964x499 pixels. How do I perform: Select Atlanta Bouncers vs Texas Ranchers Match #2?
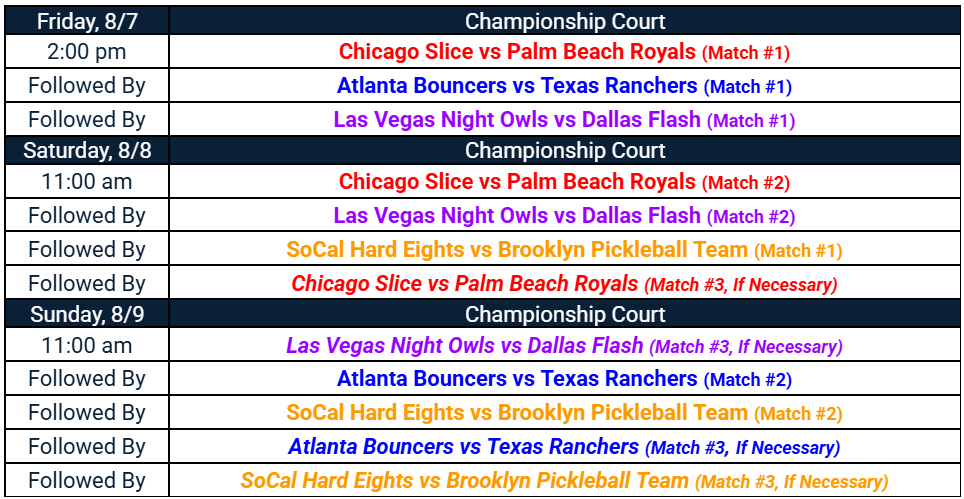564,379
